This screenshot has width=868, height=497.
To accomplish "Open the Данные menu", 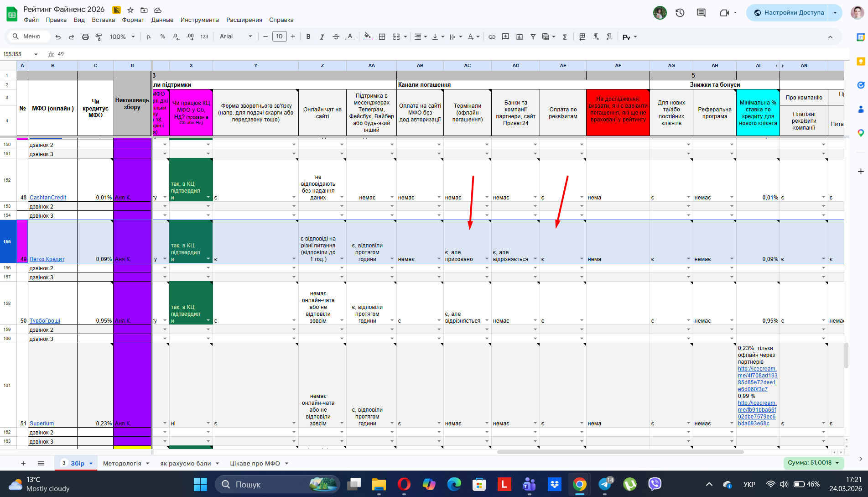I will 162,20.
